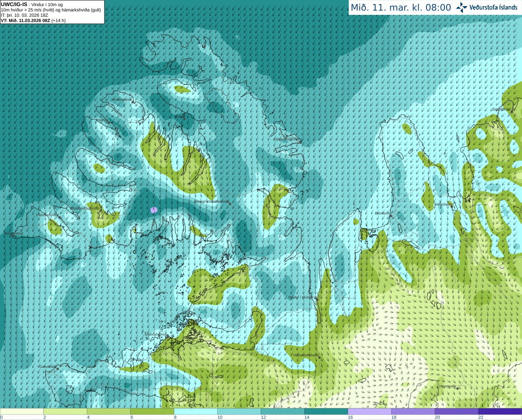The height and width of the screenshot is (420, 522).
Task: Click the Gufuskálar station label
Action: click(47, 366)
